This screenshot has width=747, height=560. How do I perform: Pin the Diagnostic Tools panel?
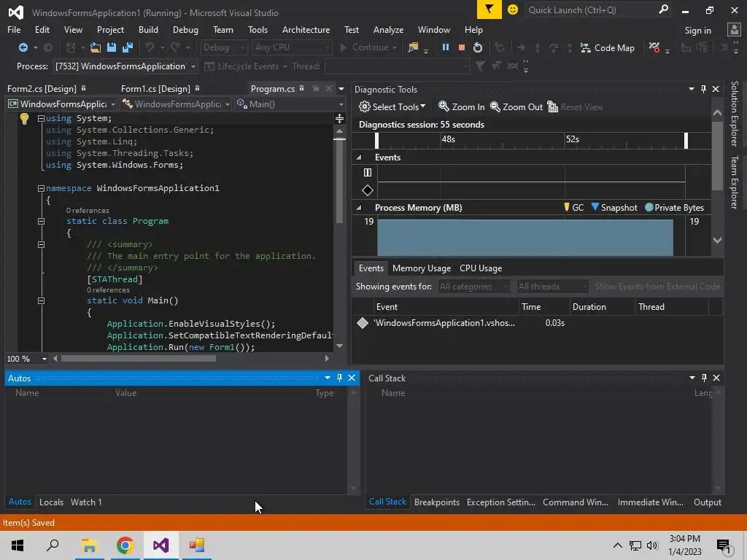pyautogui.click(x=704, y=89)
